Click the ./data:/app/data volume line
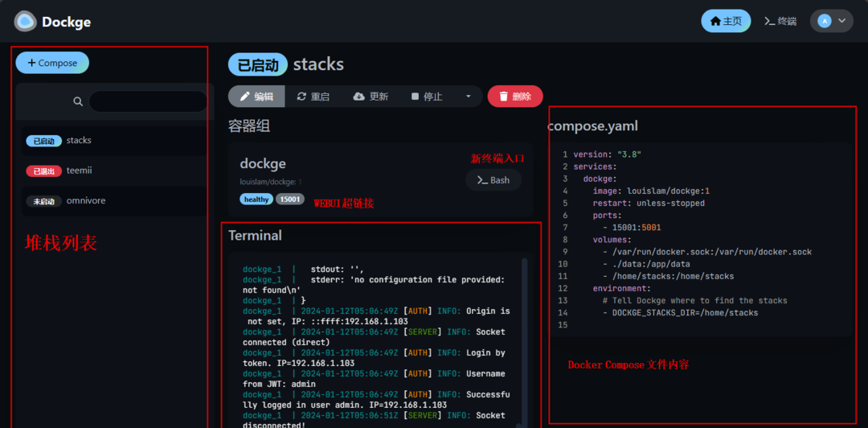The image size is (868, 428). point(646,264)
